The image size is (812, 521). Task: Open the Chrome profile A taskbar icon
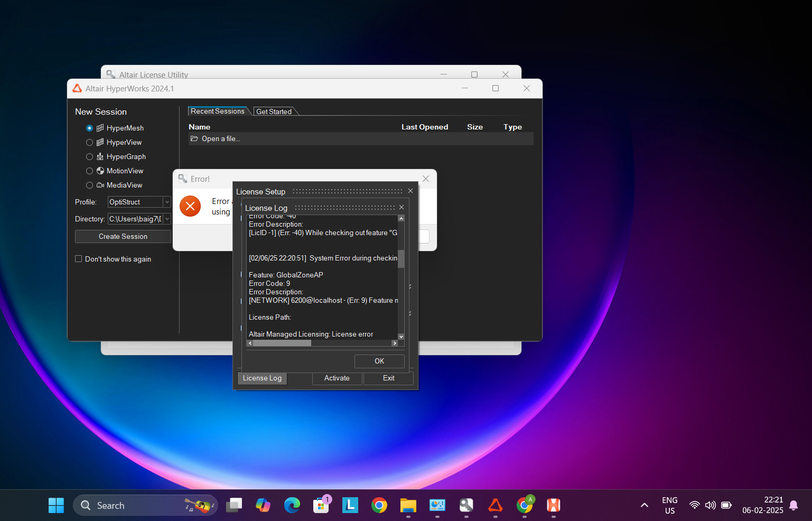[x=525, y=505]
